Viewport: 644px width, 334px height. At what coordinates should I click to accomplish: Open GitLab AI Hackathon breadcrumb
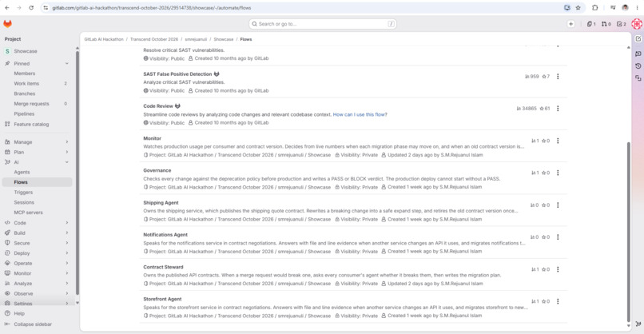[104, 39]
